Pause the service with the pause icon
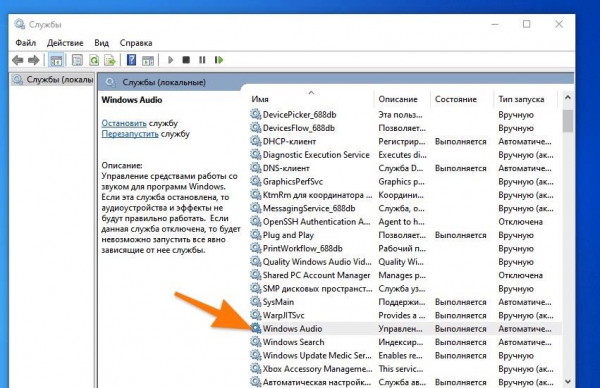 click(x=202, y=60)
